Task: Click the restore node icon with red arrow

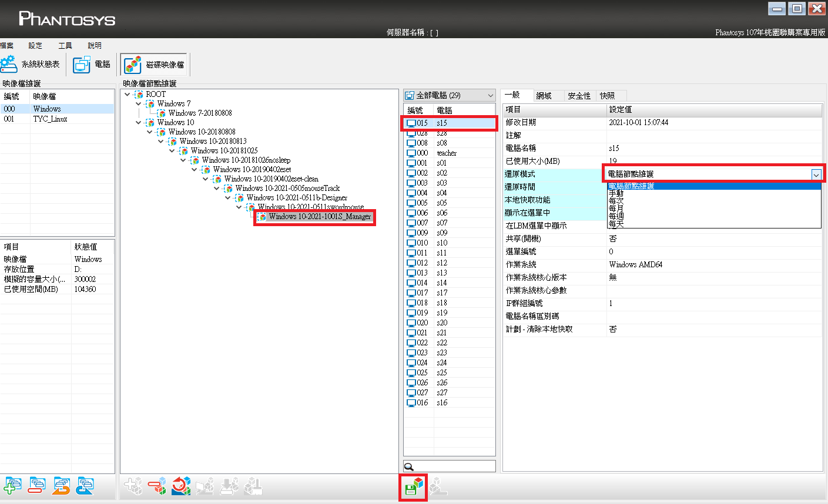Action: [x=181, y=486]
